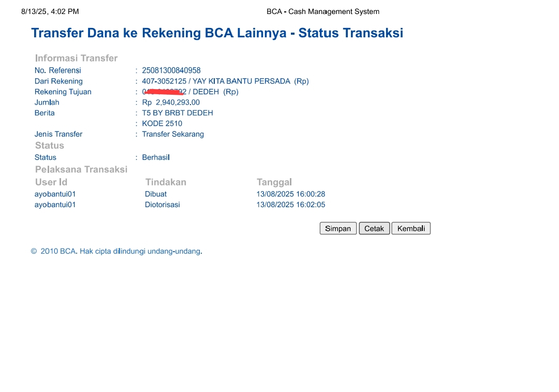Click the Transfer Sekarang transfer type value

tap(173, 134)
